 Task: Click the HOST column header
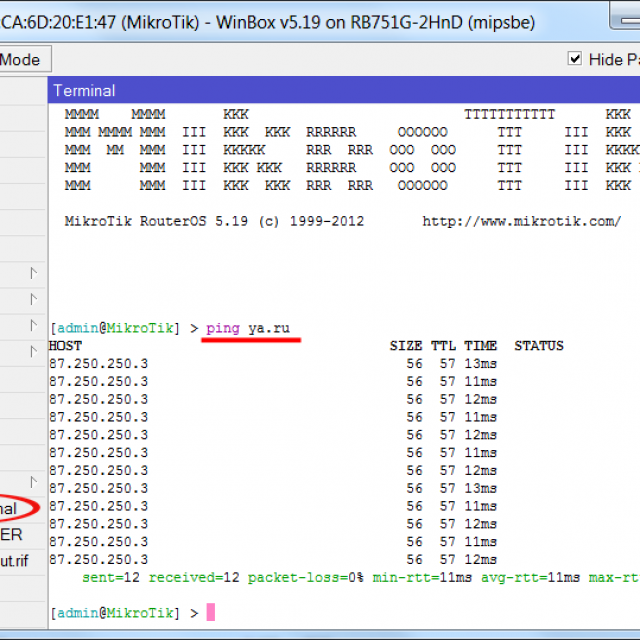[65, 346]
